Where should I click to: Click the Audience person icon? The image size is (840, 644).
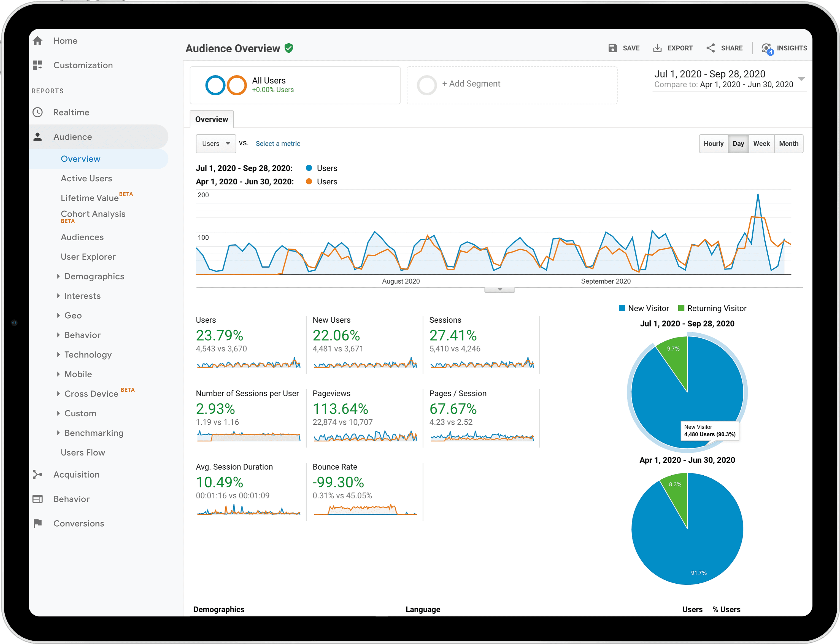pos(37,137)
